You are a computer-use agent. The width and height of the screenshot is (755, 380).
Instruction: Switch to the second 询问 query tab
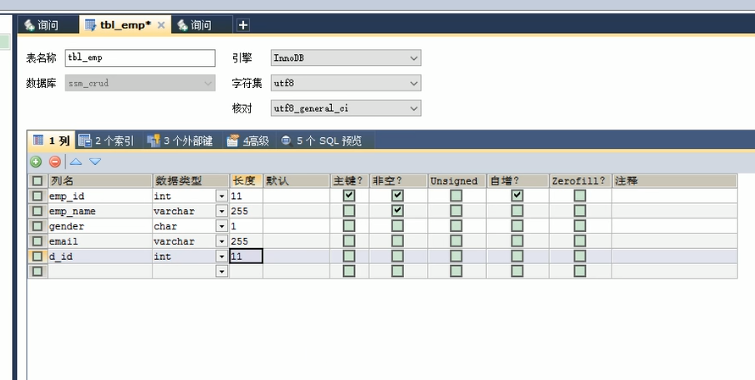201,25
